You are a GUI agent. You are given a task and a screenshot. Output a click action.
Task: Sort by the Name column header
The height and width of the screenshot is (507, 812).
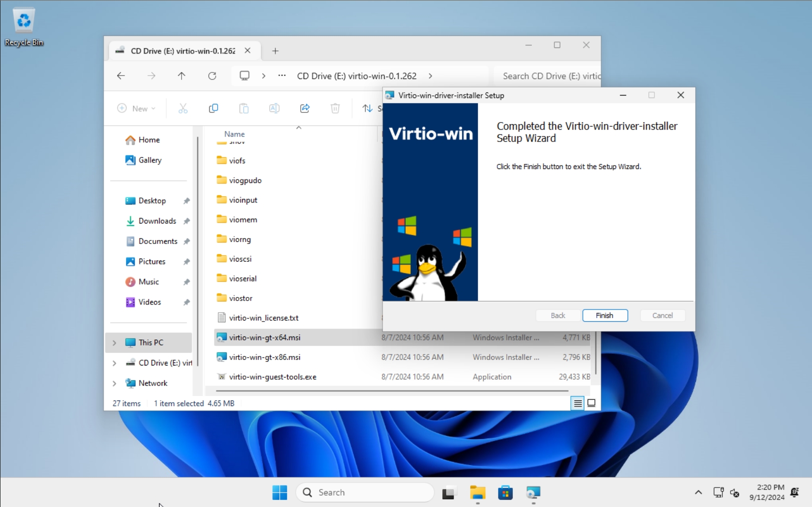(235, 134)
